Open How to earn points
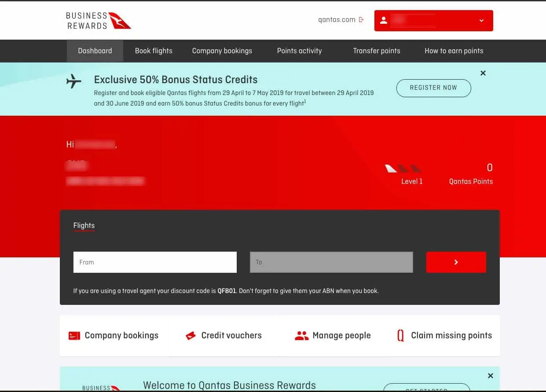This screenshot has width=546, height=392. click(454, 51)
